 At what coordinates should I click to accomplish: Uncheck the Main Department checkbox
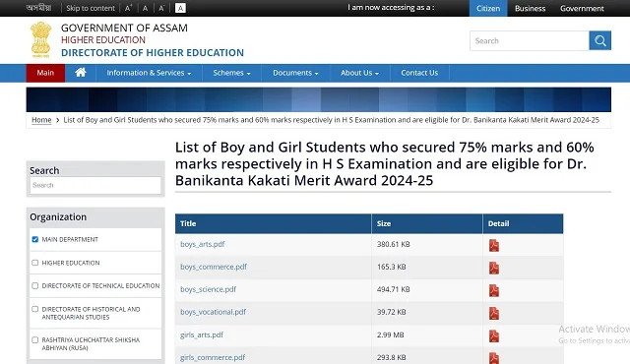coord(35,239)
